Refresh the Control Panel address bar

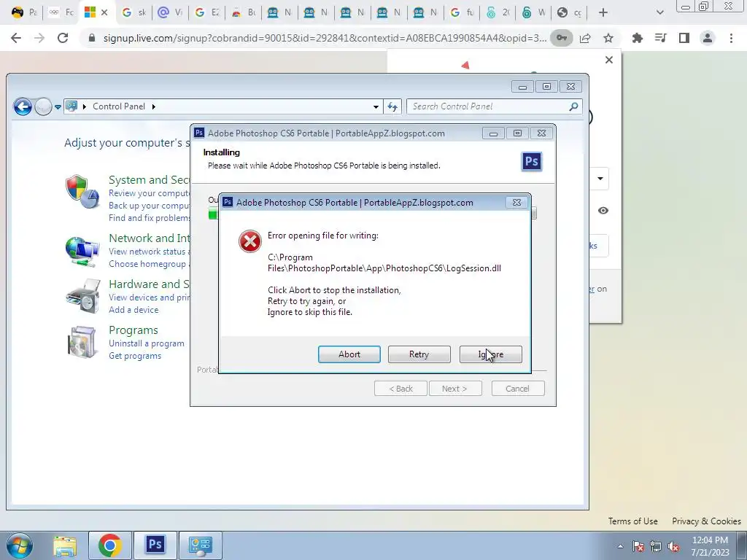coord(392,106)
